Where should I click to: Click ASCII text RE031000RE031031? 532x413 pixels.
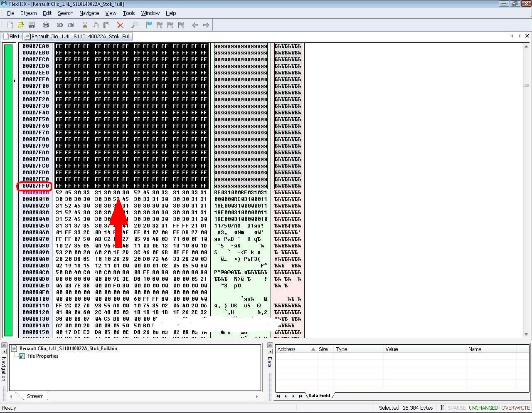241,193
